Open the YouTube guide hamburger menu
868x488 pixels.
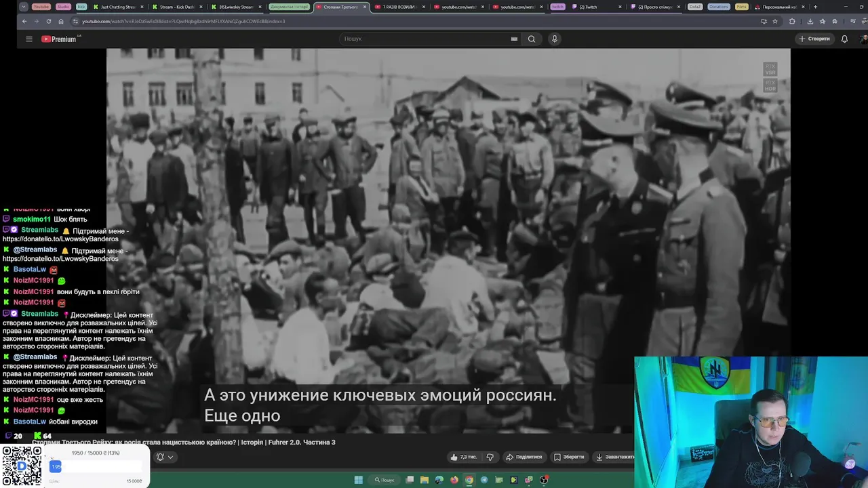coord(29,39)
